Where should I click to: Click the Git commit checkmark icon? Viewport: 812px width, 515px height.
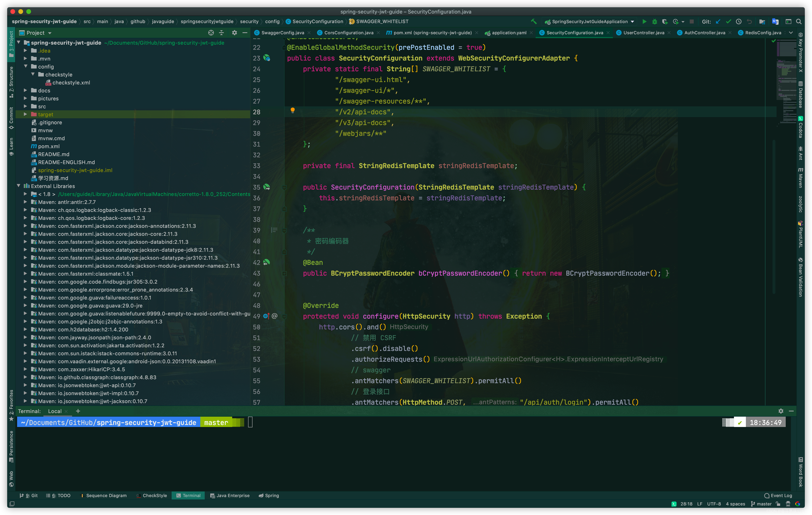(728, 22)
